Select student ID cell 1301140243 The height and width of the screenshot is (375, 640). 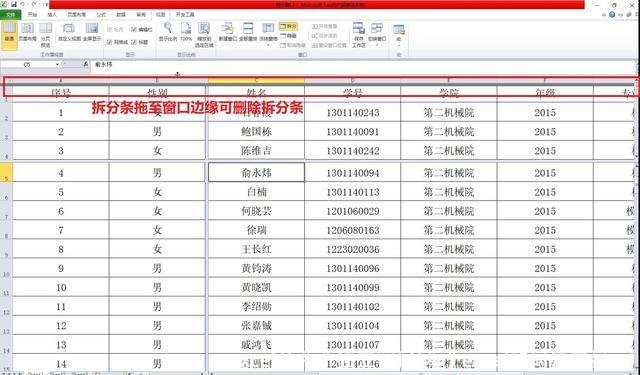(353, 112)
